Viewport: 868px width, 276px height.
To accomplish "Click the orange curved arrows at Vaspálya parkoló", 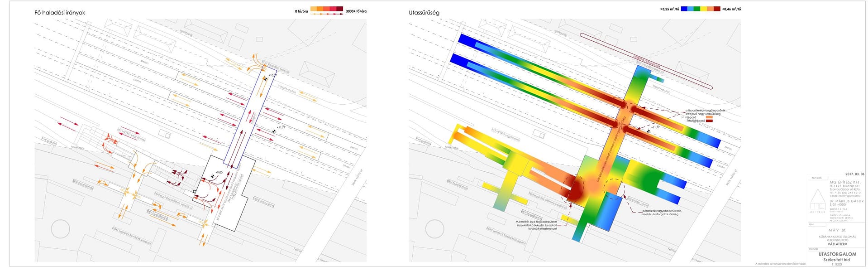I will (x=258, y=65).
